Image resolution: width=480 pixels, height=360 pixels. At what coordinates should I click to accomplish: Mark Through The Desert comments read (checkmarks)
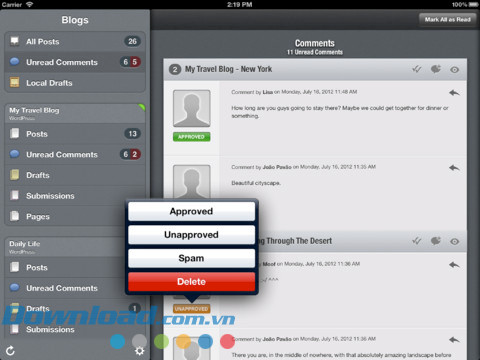pyautogui.click(x=416, y=241)
